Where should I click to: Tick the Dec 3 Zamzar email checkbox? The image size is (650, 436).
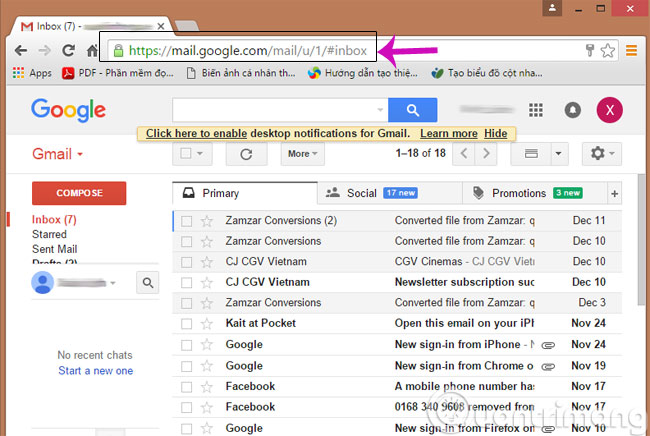(x=187, y=303)
